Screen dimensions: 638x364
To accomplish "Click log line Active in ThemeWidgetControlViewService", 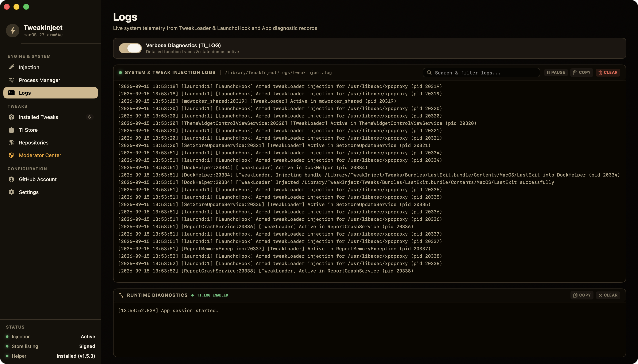I will pyautogui.click(x=297, y=123).
